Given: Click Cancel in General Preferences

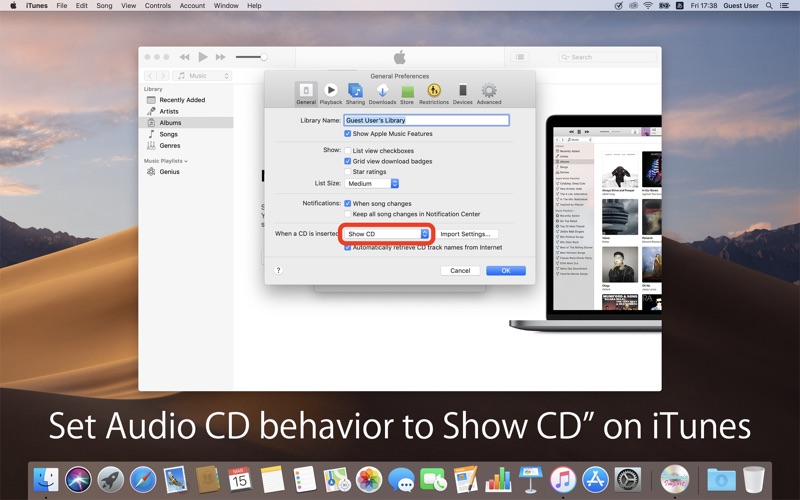Looking at the screenshot, I should [x=460, y=270].
